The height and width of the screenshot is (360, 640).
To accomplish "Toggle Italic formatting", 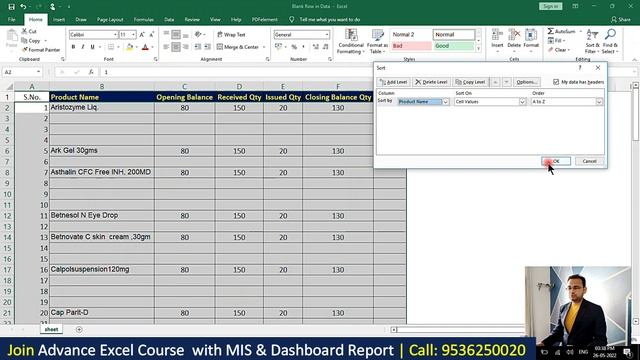I will coord(83,47).
